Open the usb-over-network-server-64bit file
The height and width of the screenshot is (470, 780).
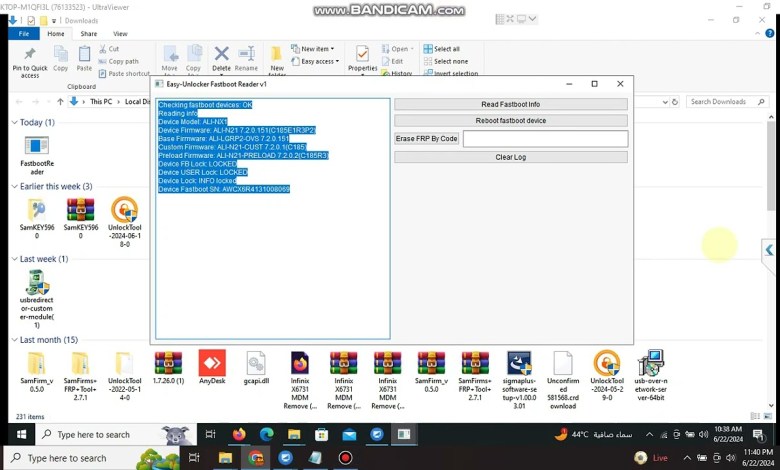pos(650,364)
